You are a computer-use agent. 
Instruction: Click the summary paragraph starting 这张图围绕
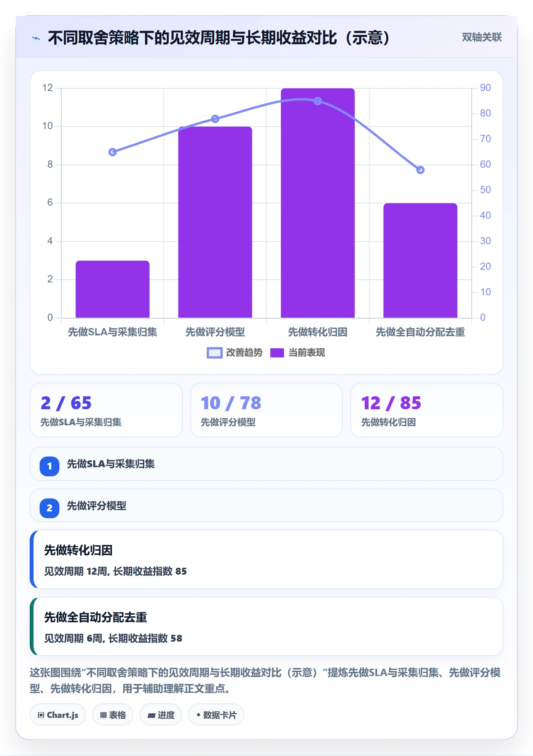pyautogui.click(x=265, y=681)
